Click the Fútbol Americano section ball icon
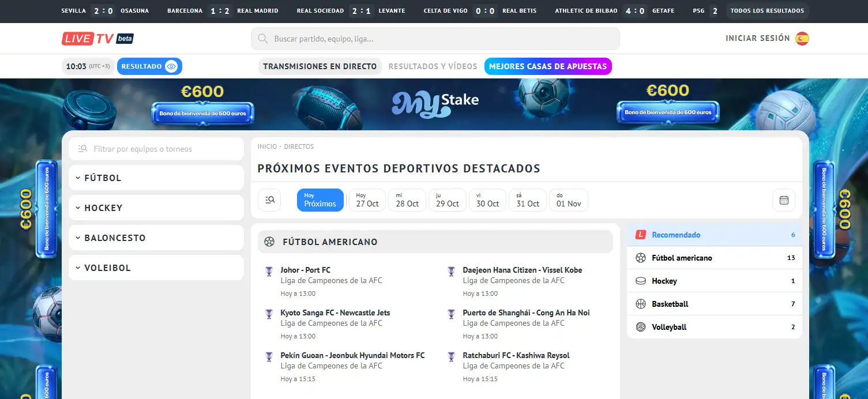868x399 pixels. [x=269, y=242]
